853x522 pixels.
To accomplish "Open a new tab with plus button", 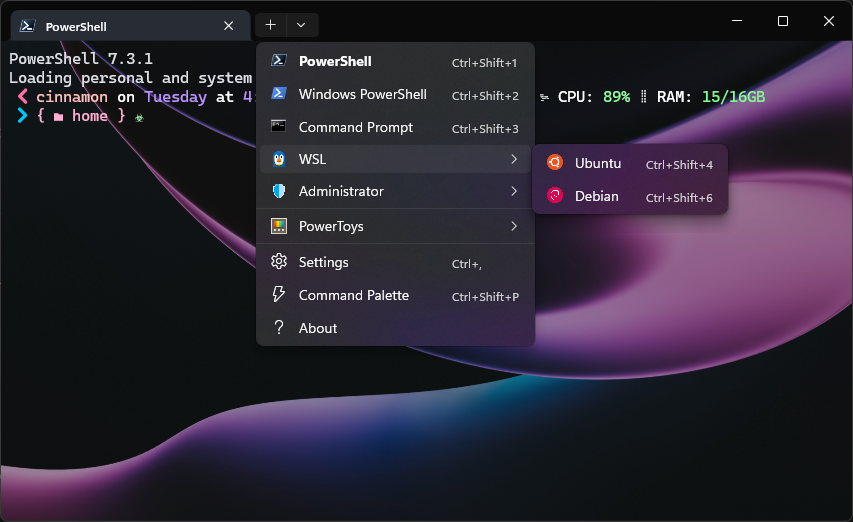I will tap(270, 25).
